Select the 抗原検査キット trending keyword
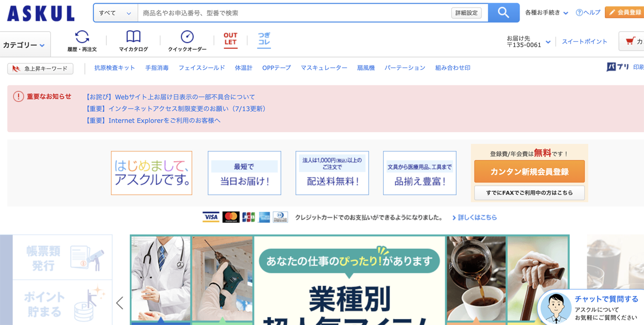The image size is (644, 325). tap(114, 68)
